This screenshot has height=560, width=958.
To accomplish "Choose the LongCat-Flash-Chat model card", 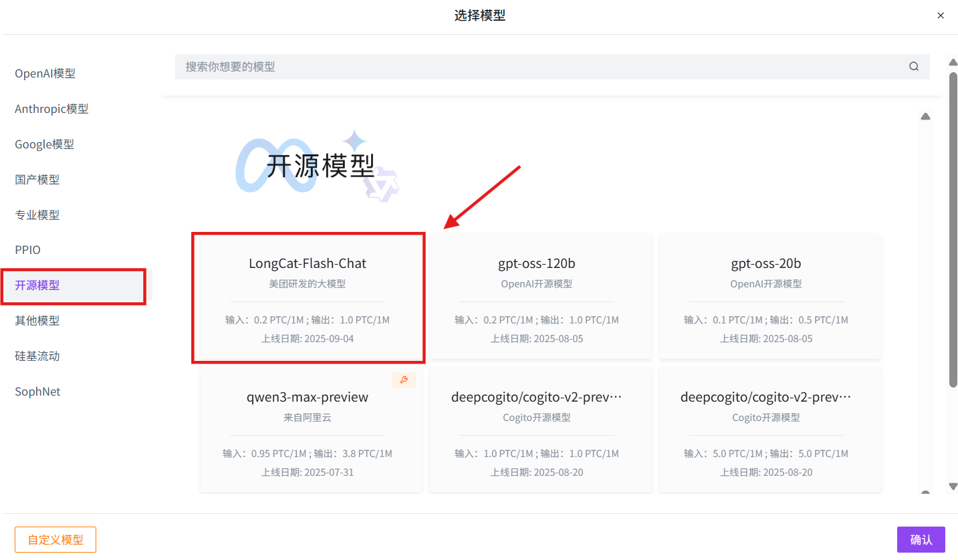I will tap(308, 297).
